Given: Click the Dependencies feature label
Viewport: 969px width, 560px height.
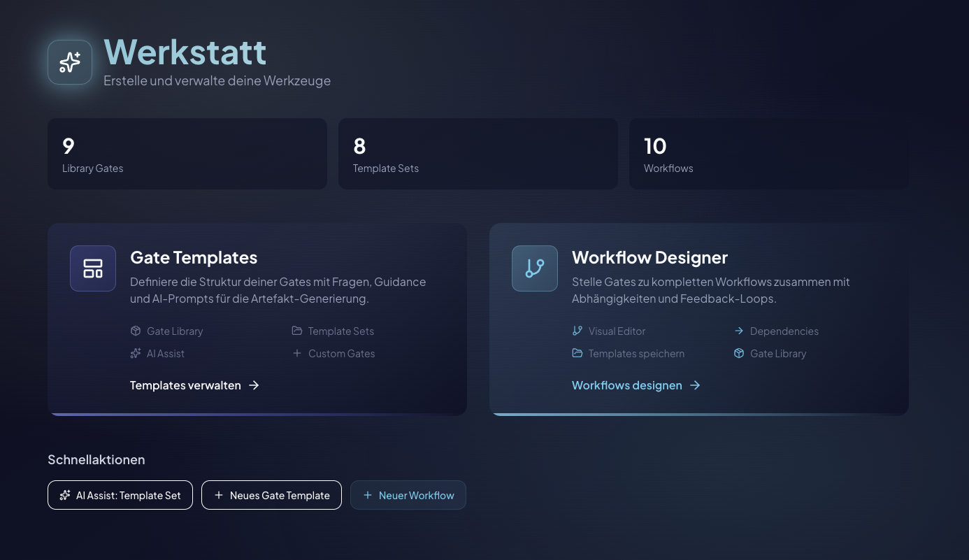Looking at the screenshot, I should pyautogui.click(x=784, y=331).
